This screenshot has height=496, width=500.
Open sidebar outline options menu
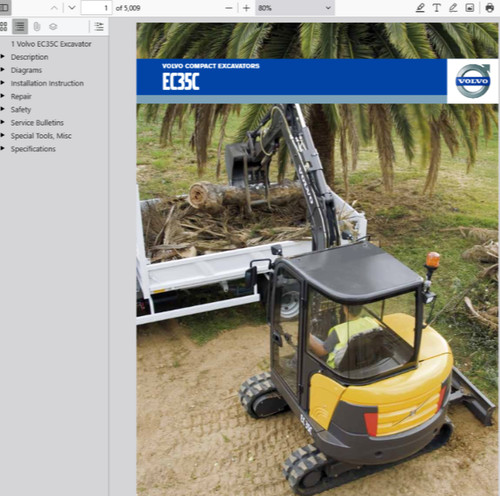click(x=99, y=26)
